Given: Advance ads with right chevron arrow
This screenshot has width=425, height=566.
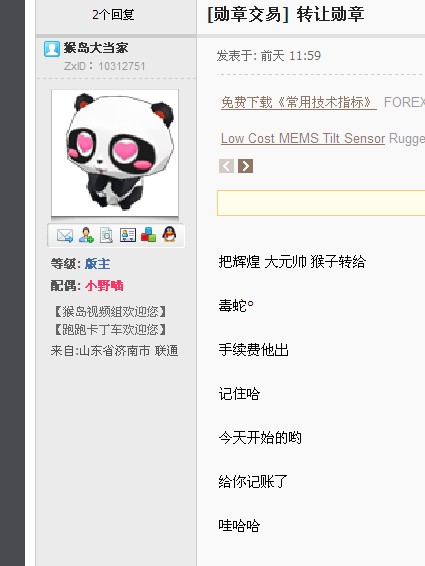Looking at the screenshot, I should coord(246,166).
